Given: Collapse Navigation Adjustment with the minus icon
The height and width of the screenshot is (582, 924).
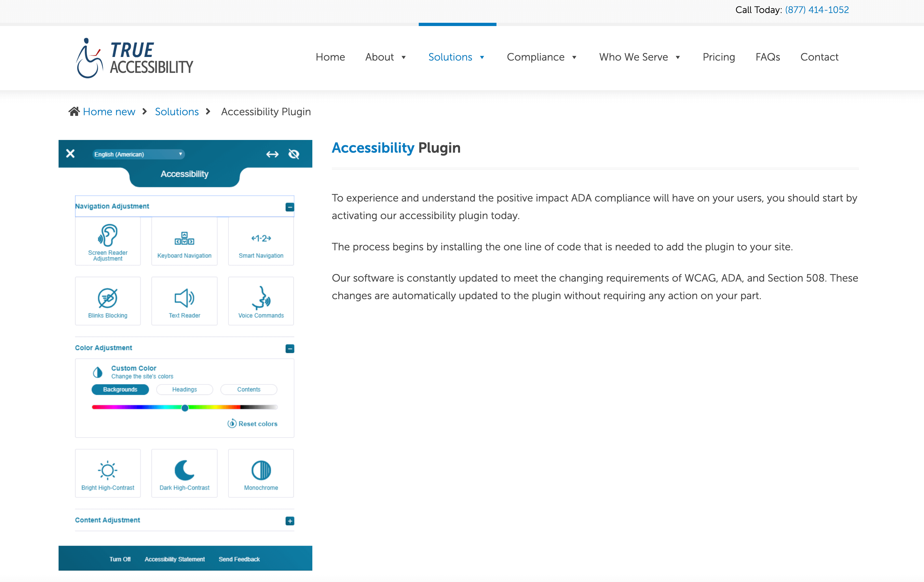Looking at the screenshot, I should [290, 207].
